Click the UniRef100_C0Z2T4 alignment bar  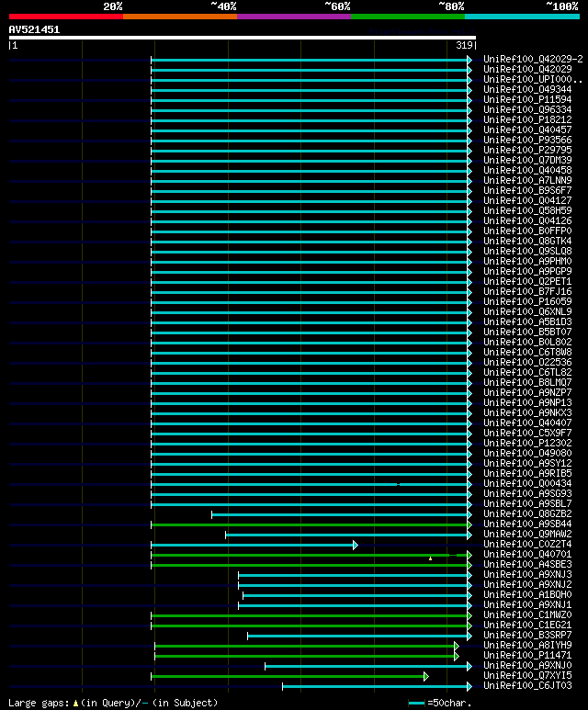tap(254, 546)
